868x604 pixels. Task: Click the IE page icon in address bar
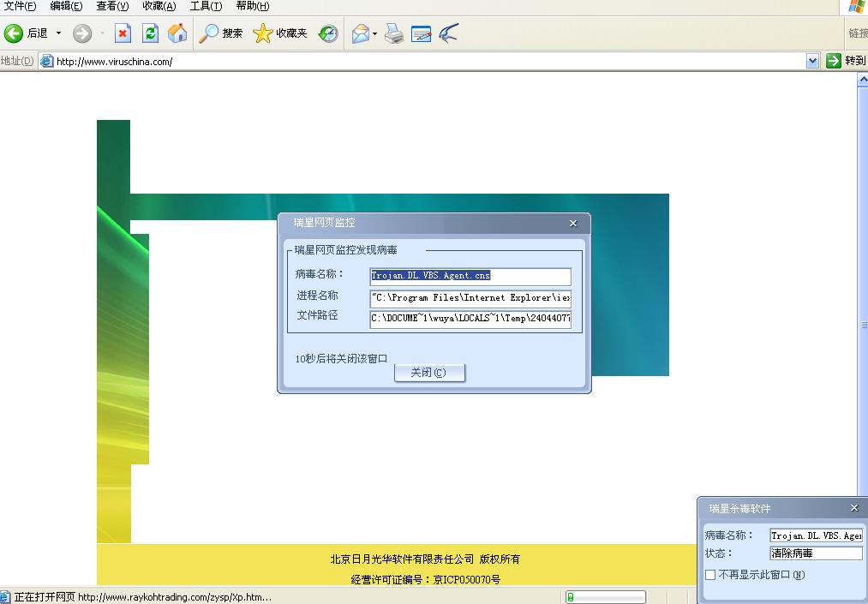(x=47, y=61)
